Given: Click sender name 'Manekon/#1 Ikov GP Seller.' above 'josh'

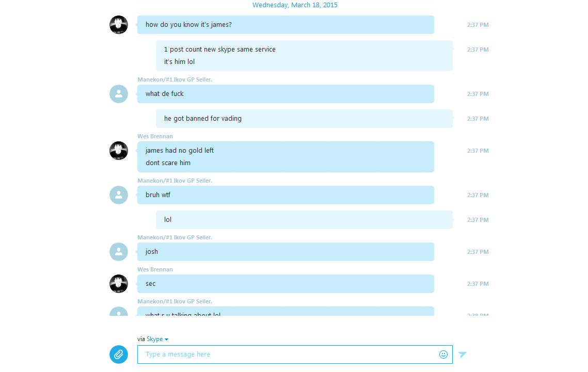Looking at the screenshot, I should (175, 237).
